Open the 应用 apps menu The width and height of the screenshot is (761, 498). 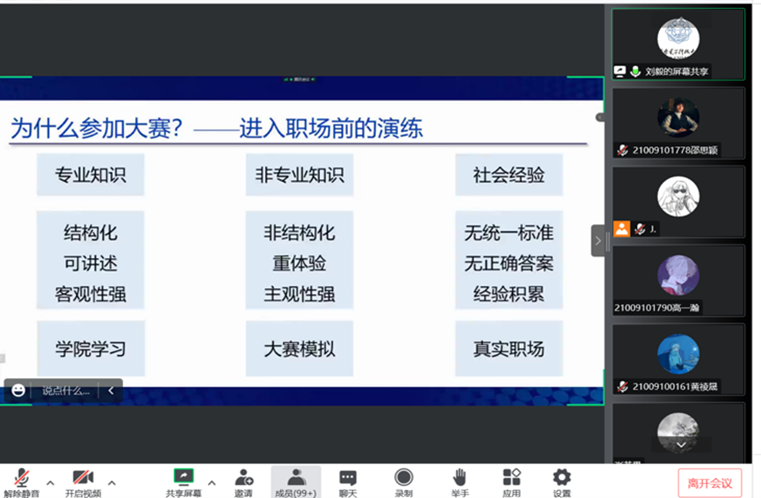pyautogui.click(x=511, y=480)
